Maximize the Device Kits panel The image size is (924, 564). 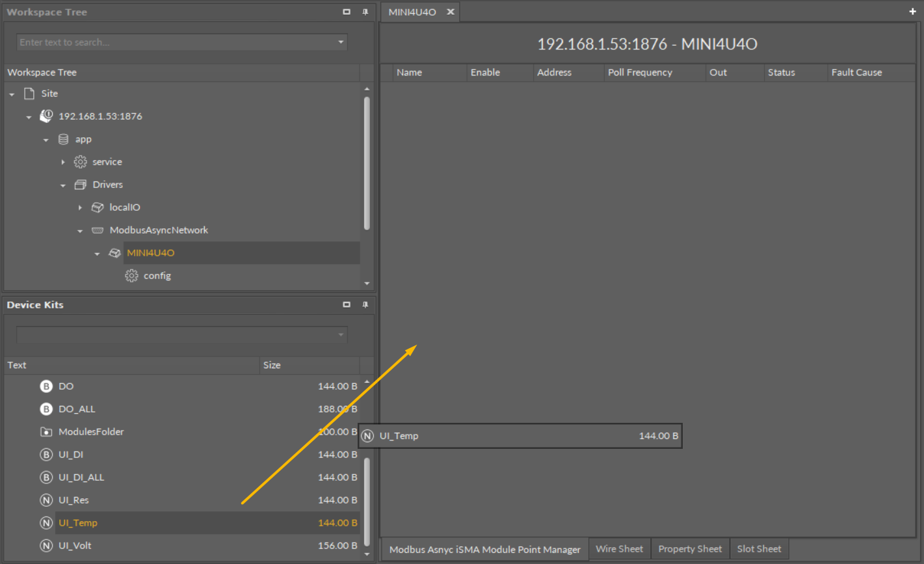(347, 304)
